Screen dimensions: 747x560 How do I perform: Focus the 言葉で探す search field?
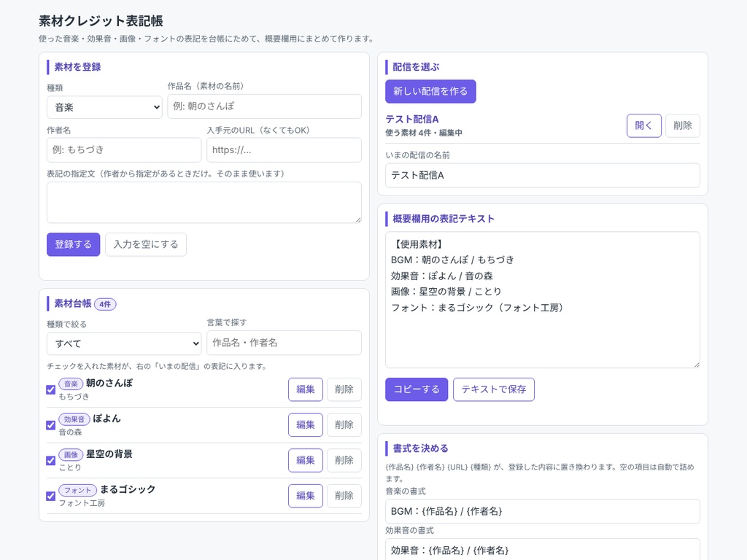[284, 343]
